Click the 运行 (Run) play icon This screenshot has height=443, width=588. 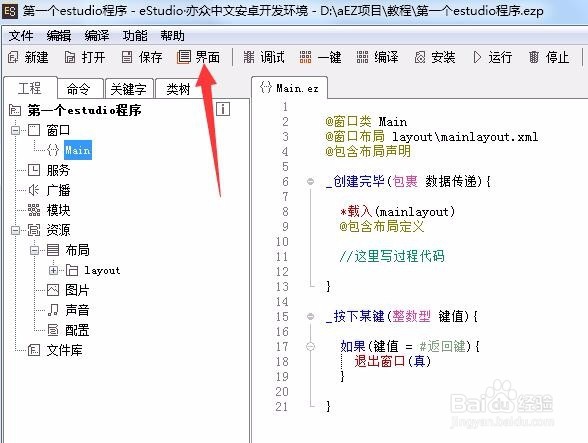click(x=477, y=57)
